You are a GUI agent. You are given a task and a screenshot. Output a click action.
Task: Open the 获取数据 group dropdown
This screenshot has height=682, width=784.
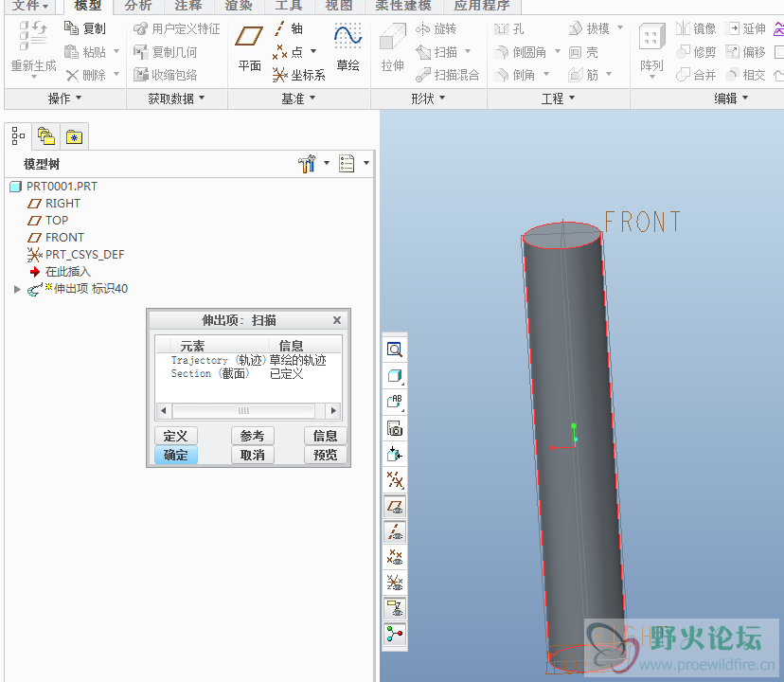tap(176, 99)
